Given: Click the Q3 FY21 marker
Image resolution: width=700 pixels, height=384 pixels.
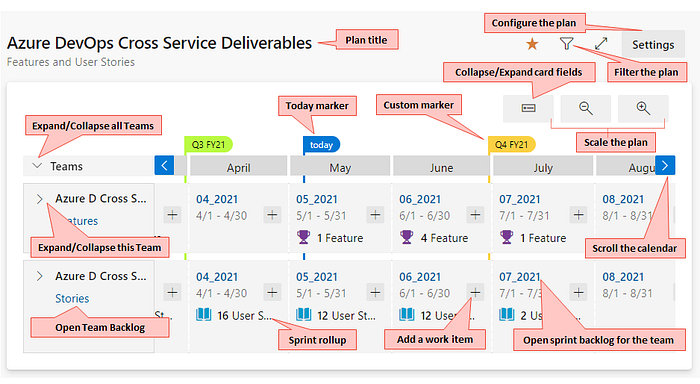Looking at the screenshot, I should point(208,145).
